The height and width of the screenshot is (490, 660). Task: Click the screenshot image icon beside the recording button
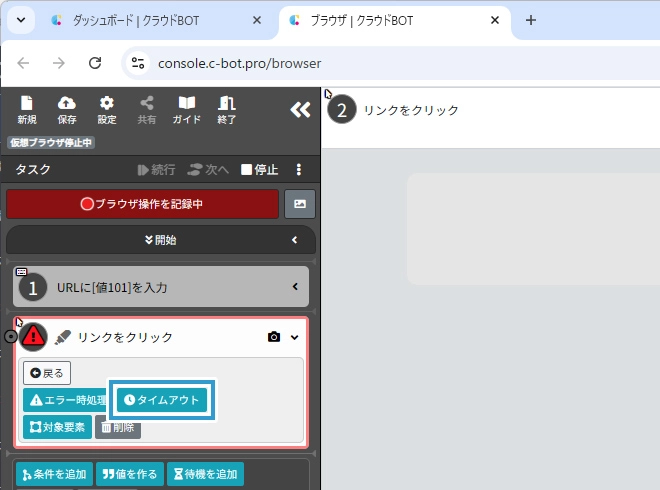(x=300, y=204)
